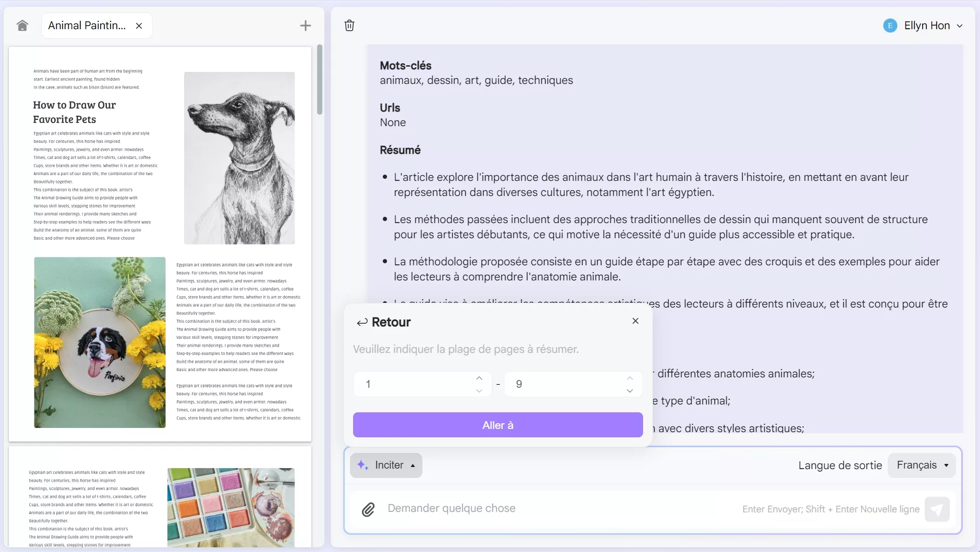Click the sparkle icon on the Inciter button
980x552 pixels.
click(x=362, y=465)
